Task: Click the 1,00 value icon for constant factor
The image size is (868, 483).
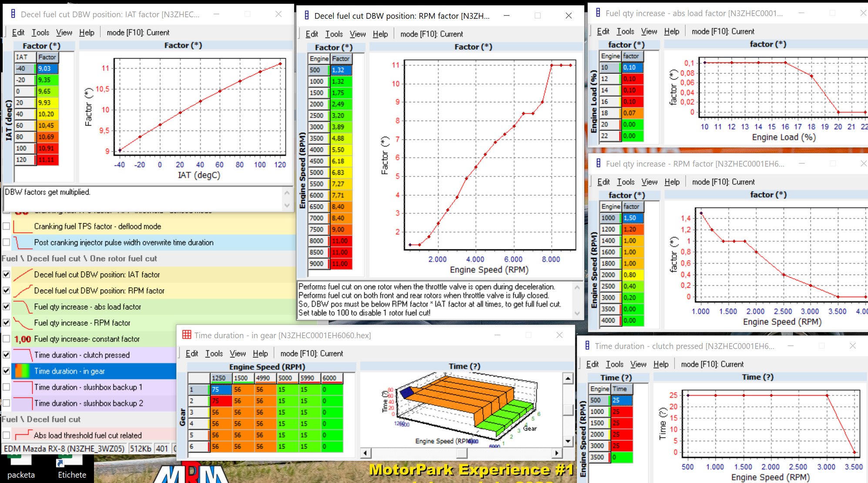Action: click(x=23, y=339)
